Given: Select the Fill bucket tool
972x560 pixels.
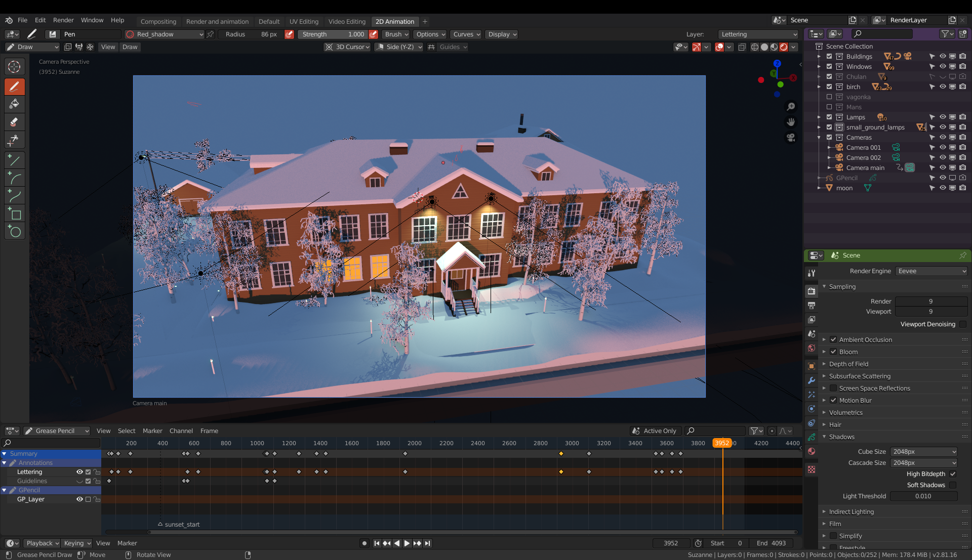Looking at the screenshot, I should coord(14,104).
